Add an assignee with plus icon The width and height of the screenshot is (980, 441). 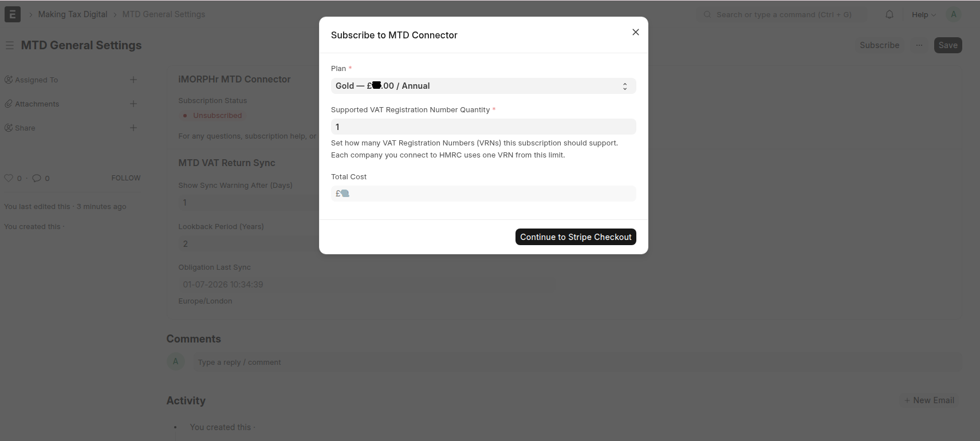click(133, 80)
